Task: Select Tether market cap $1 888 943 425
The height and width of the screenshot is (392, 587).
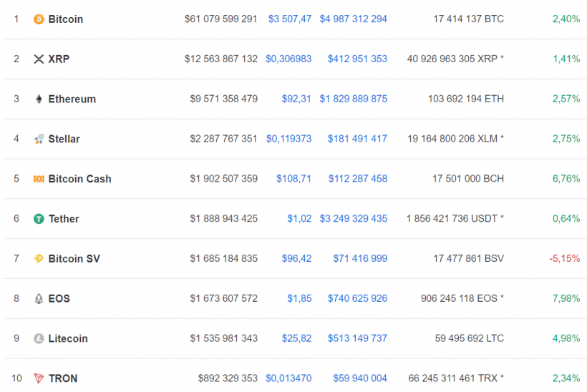Action: point(223,219)
